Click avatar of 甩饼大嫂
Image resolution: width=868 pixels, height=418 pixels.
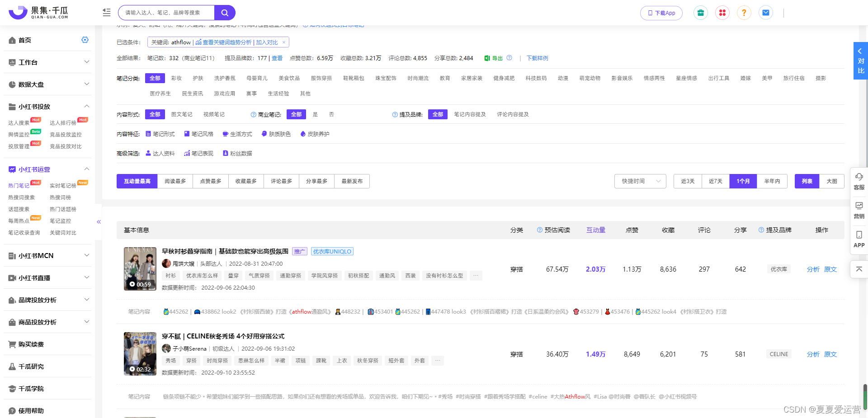166,263
